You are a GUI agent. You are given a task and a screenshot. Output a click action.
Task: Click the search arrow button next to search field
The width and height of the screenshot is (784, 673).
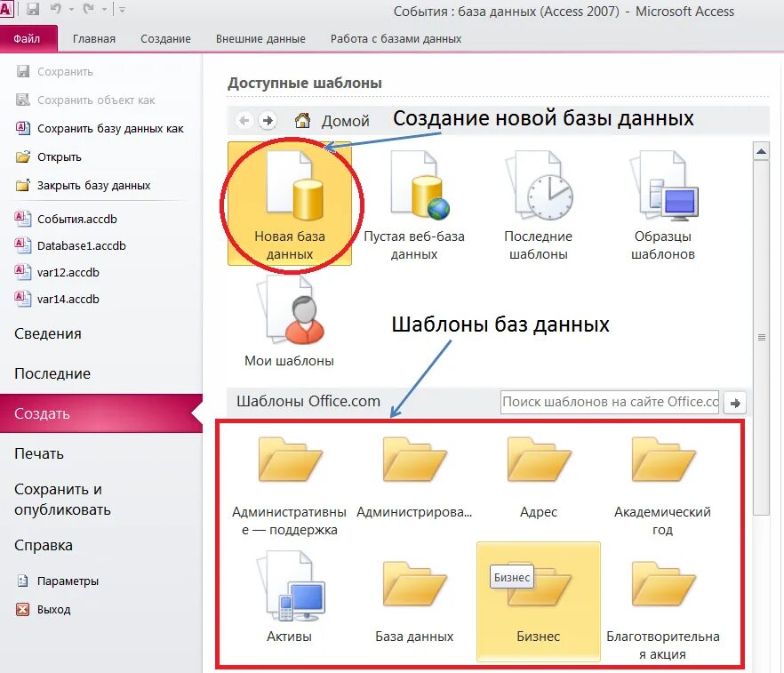[735, 403]
